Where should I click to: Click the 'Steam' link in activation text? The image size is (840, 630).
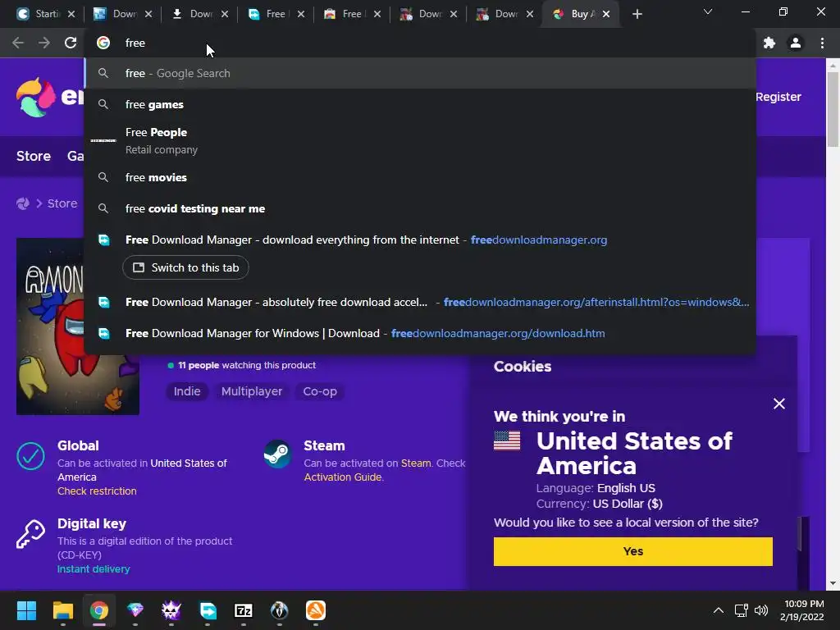[x=416, y=463]
